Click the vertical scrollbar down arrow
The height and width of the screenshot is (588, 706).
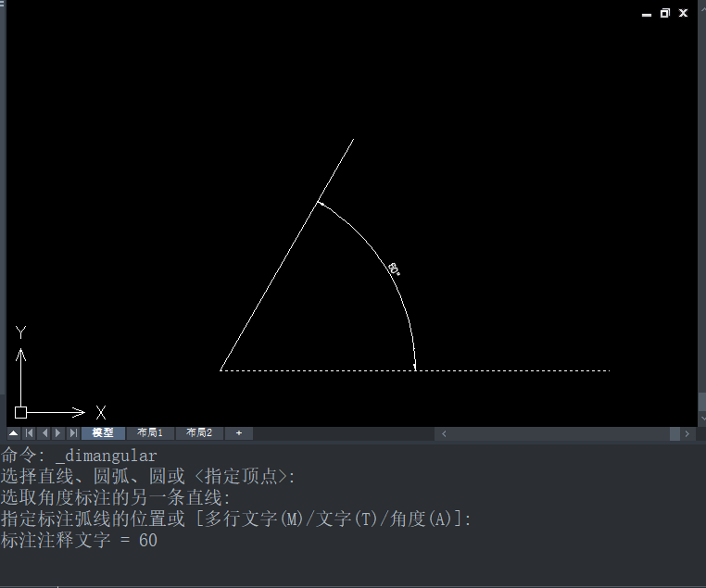coord(702,419)
